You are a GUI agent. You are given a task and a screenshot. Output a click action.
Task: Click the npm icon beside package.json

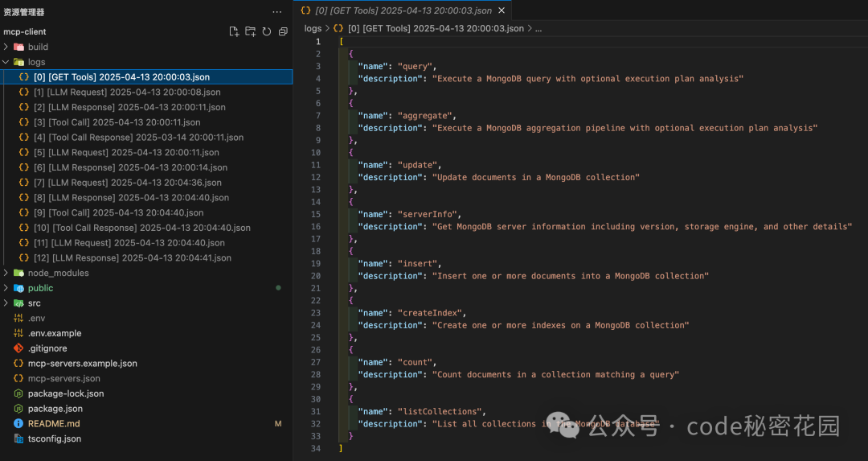(x=18, y=409)
